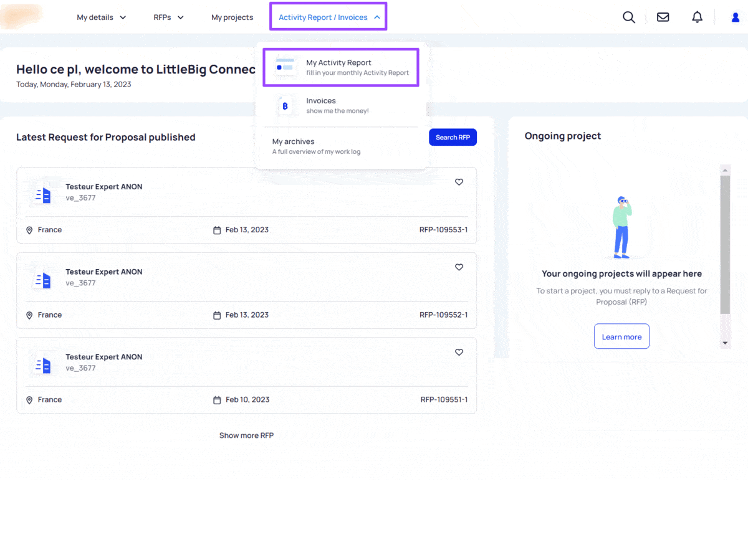This screenshot has height=560, width=748.
Task: Open the messages envelope icon
Action: (663, 17)
